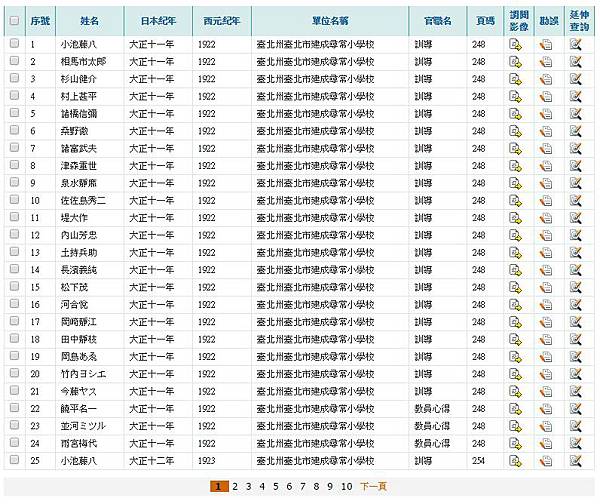Click the erratum icon for row 23
This screenshot has height=504, width=600.
tap(546, 426)
